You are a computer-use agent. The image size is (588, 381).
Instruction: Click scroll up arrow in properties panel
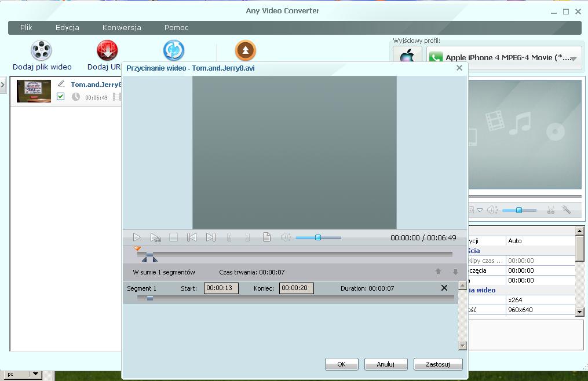[579, 230]
